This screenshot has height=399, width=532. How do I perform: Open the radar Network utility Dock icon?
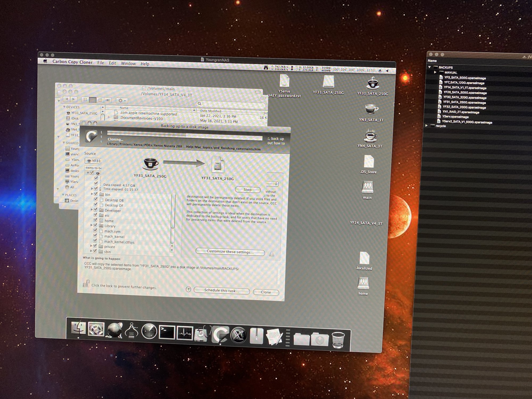click(149, 331)
